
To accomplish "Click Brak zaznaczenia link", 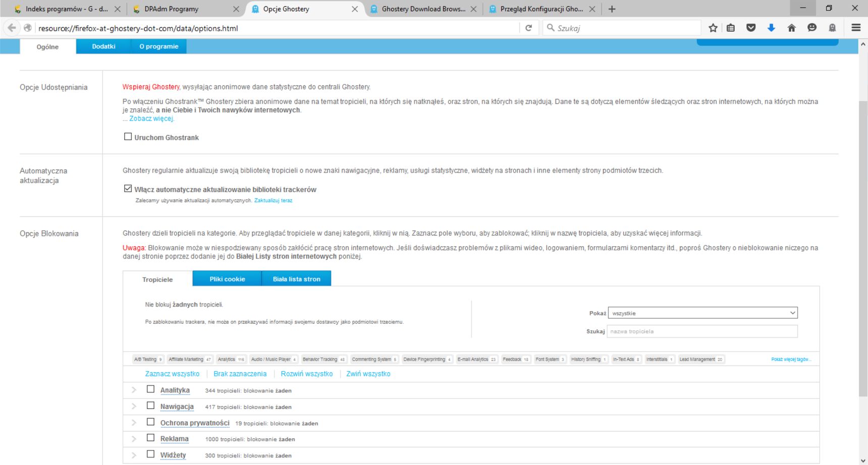I will point(240,374).
